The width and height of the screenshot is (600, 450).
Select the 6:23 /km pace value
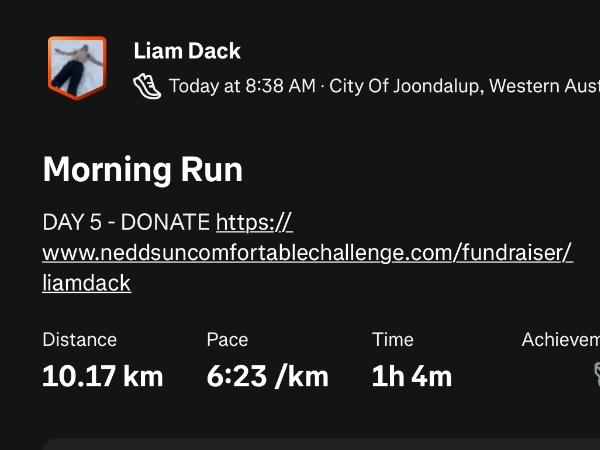click(267, 377)
